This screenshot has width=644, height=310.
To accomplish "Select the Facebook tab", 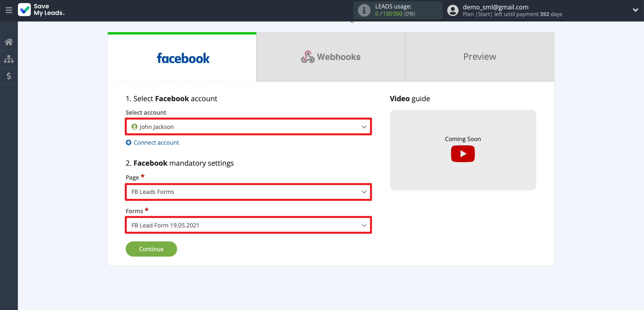I will point(182,57).
